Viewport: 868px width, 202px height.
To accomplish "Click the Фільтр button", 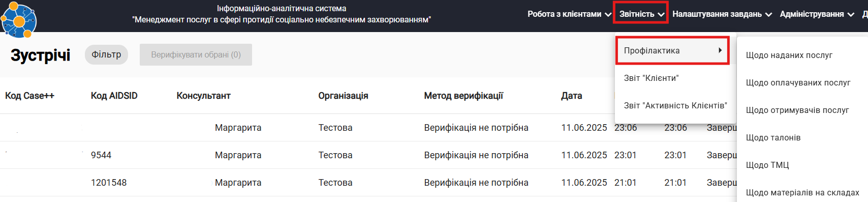I will [106, 54].
